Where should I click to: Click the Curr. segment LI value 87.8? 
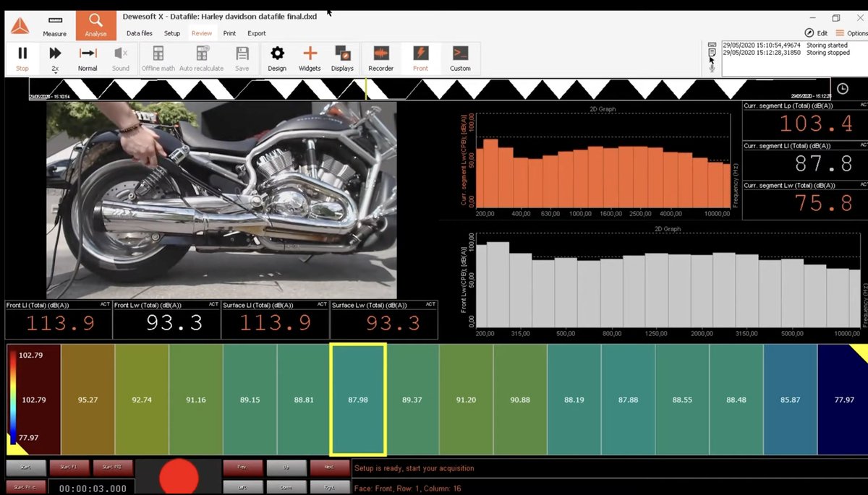pyautogui.click(x=823, y=163)
